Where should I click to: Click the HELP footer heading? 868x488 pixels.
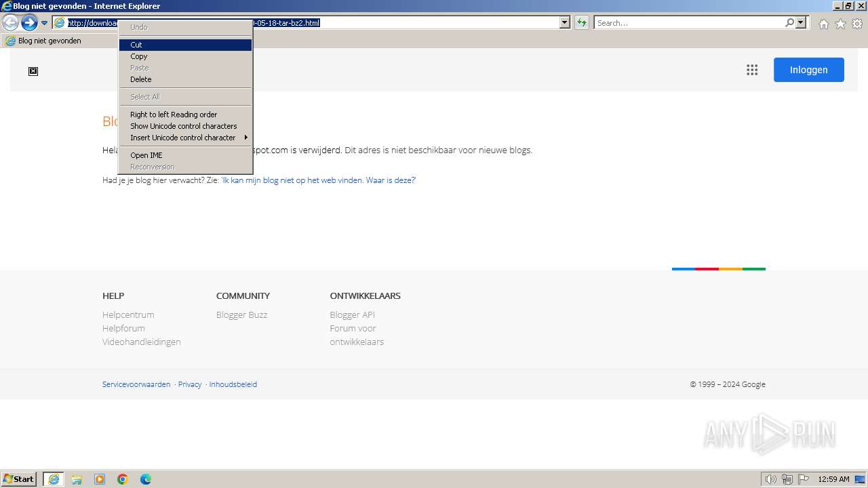click(x=113, y=296)
